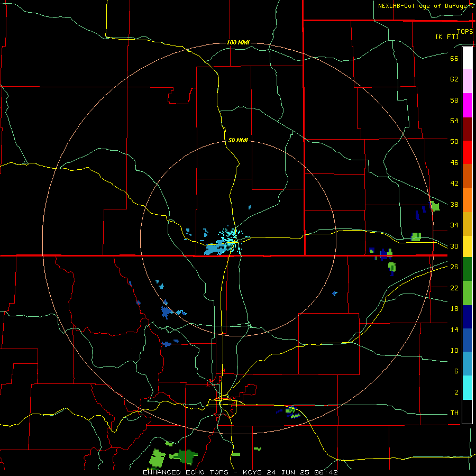The width and height of the screenshot is (476, 476).
Task: Pick the navy blue legend swatch
Action: point(467,317)
